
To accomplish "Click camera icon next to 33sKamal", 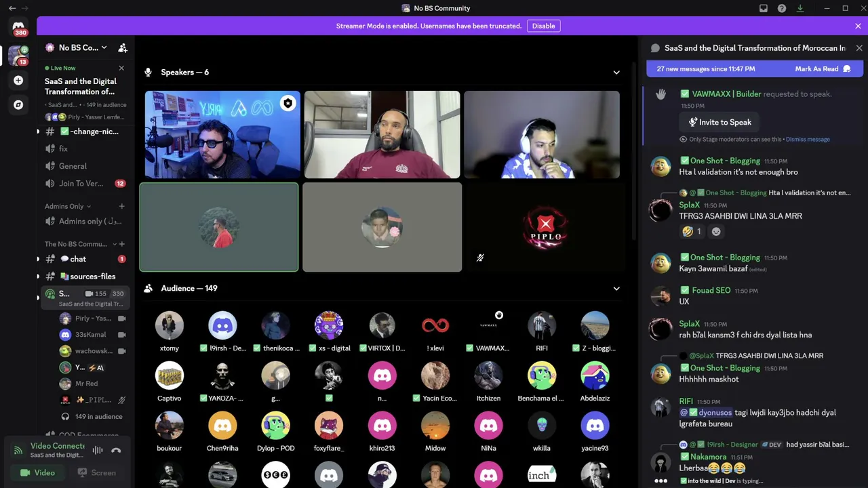I will (x=121, y=335).
